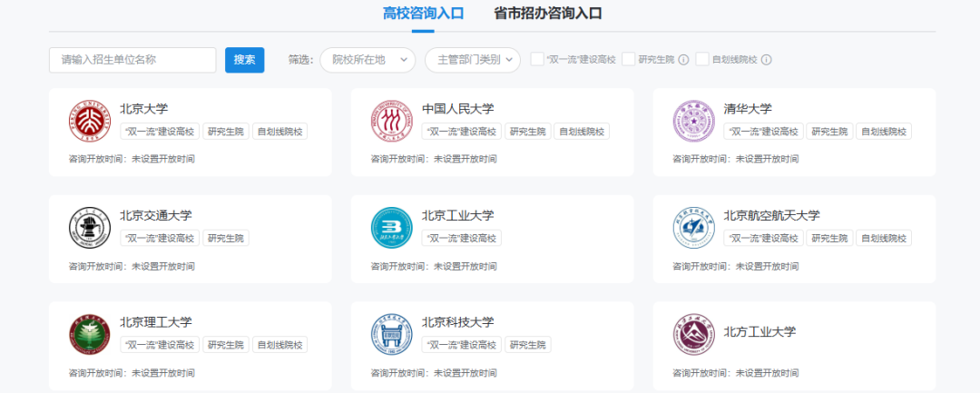Click the 北方工业大学 logo

click(694, 334)
